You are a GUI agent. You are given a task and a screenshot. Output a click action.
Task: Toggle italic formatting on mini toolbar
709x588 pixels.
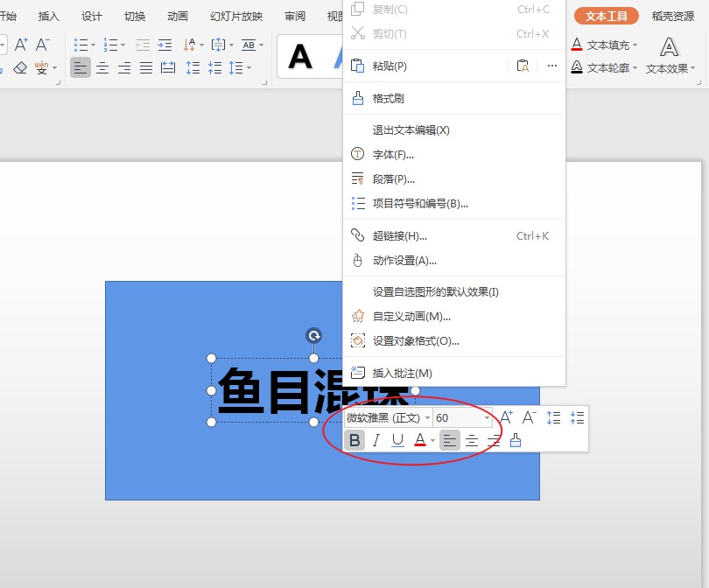coord(376,440)
